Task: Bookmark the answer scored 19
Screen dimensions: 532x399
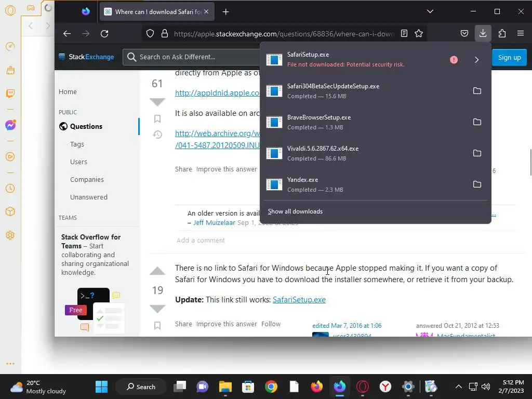Action: coord(157,326)
